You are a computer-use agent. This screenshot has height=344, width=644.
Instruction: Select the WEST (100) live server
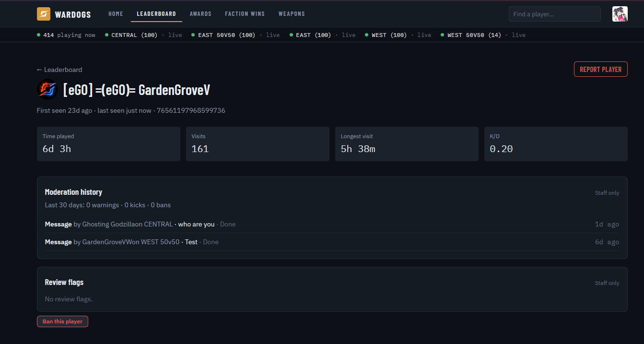(398, 35)
